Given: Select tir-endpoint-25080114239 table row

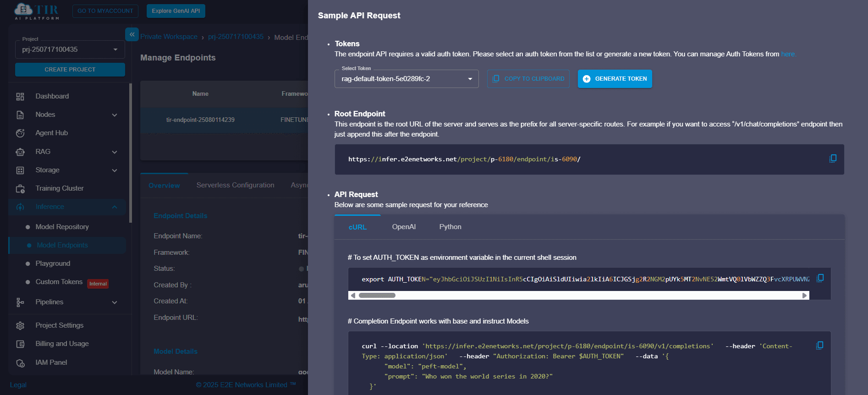Looking at the screenshot, I should 225,120.
